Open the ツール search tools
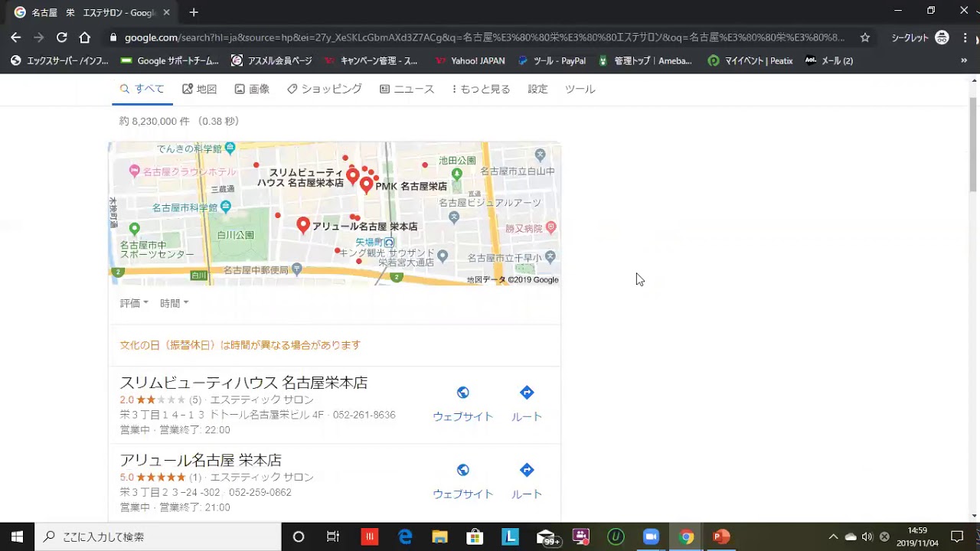Screen dimensions: 980x551 (x=580, y=89)
